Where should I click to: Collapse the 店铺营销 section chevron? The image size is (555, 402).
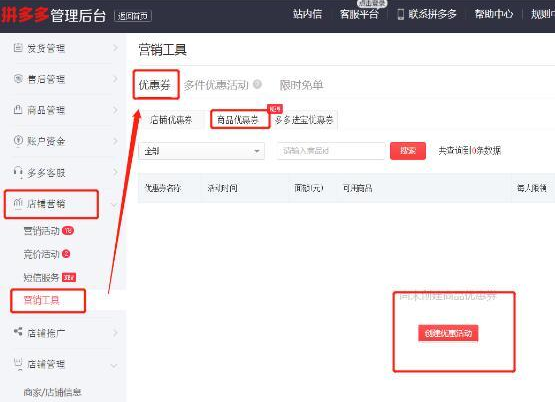coord(114,204)
